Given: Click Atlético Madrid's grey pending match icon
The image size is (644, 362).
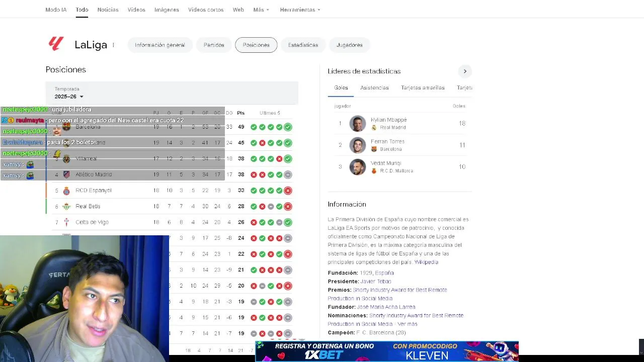Looking at the screenshot, I should (x=288, y=174).
